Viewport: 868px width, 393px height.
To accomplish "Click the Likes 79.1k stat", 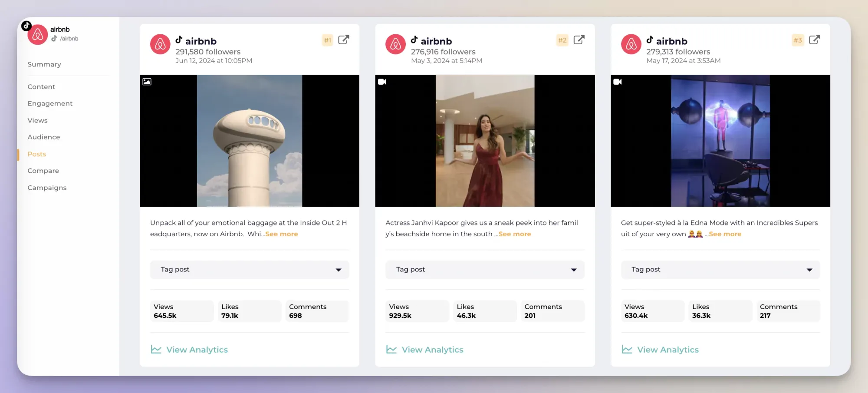I will pyautogui.click(x=250, y=311).
